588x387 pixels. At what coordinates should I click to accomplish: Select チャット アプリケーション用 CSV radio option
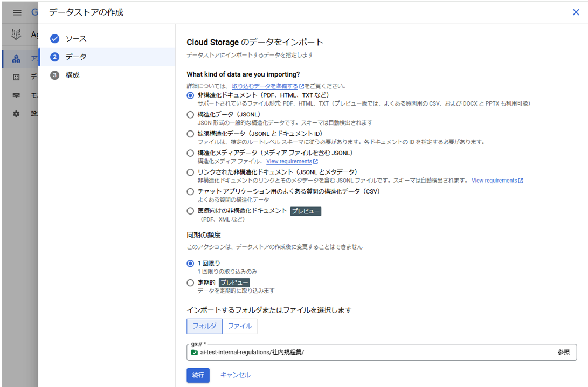[190, 192]
